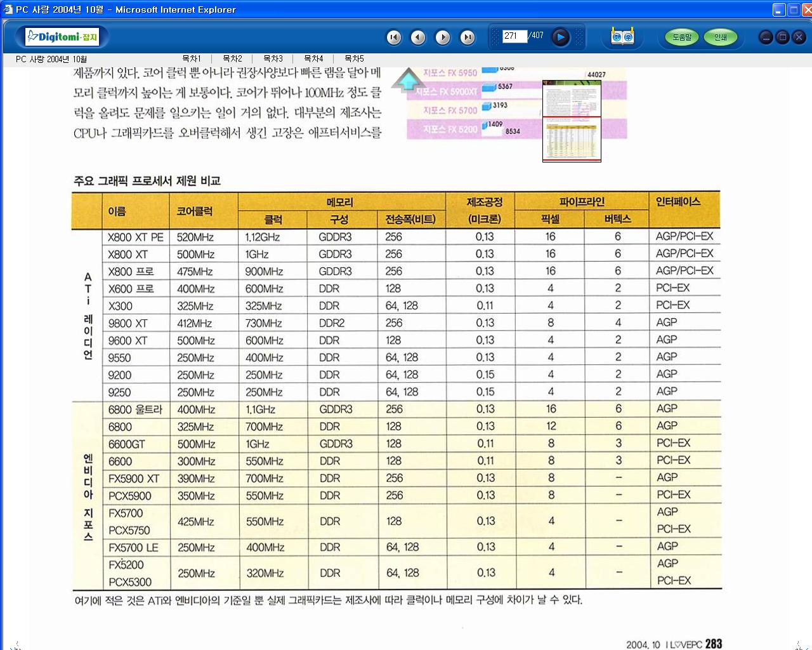Open help with the 도움말 button

pos(682,37)
